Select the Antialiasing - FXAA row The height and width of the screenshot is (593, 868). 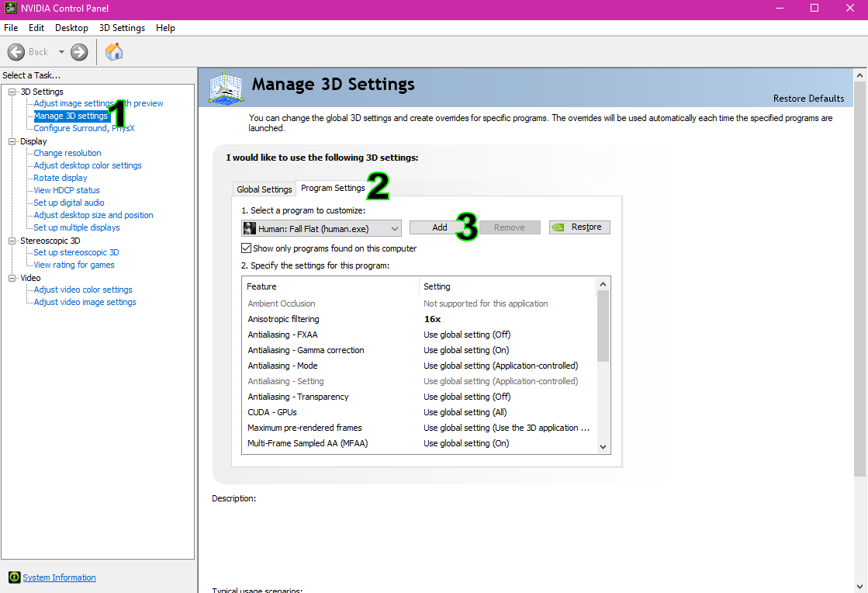click(420, 335)
